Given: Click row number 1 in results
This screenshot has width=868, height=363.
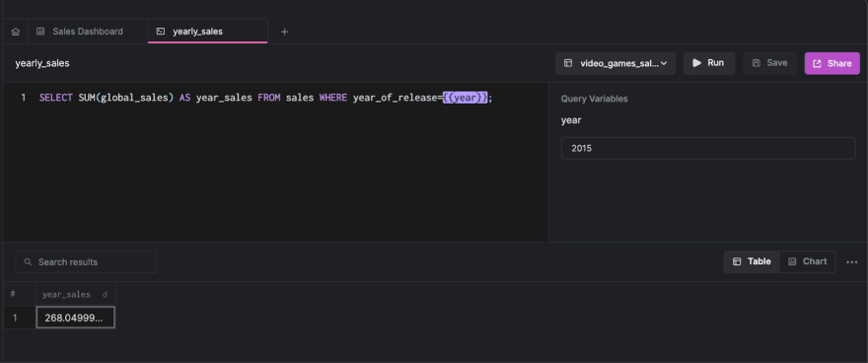Looking at the screenshot, I should coord(16,318).
